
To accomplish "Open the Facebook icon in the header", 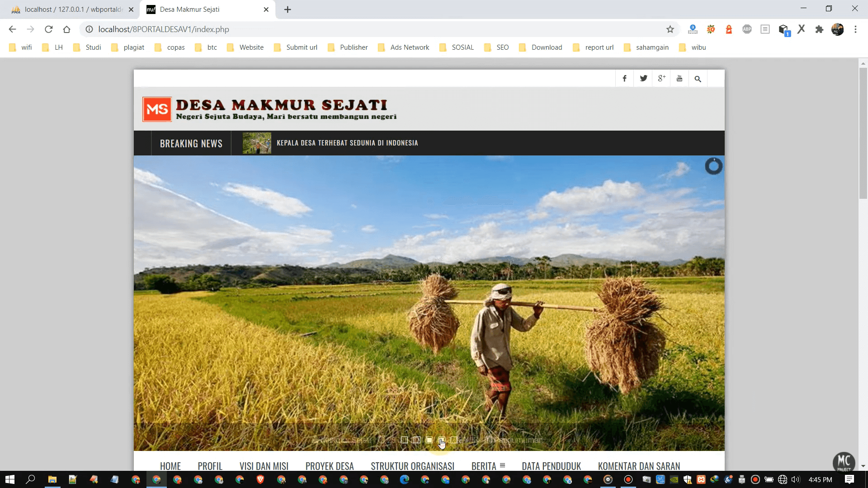I will (x=624, y=78).
